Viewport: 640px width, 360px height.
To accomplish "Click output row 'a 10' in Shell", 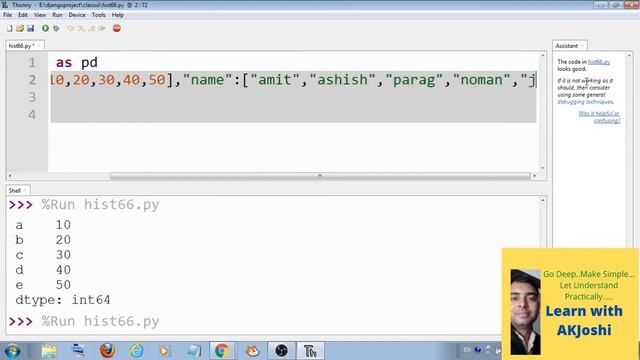I will (x=43, y=225).
